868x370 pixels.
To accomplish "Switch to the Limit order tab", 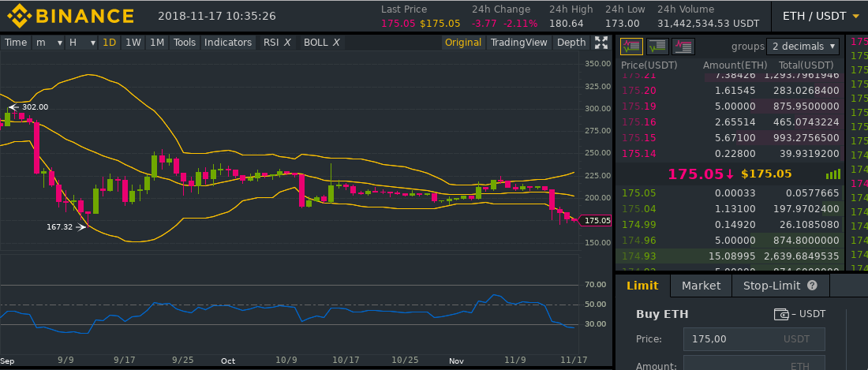I will point(642,286).
